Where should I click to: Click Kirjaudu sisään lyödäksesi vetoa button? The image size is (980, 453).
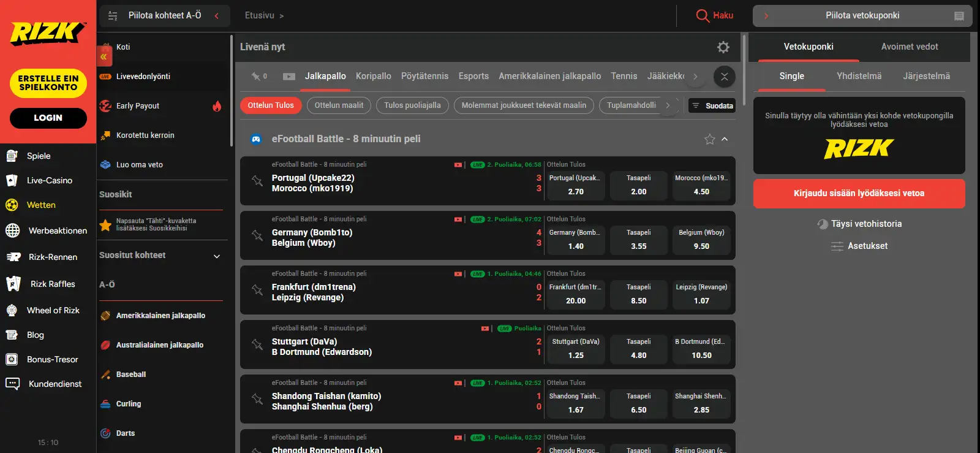[859, 193]
